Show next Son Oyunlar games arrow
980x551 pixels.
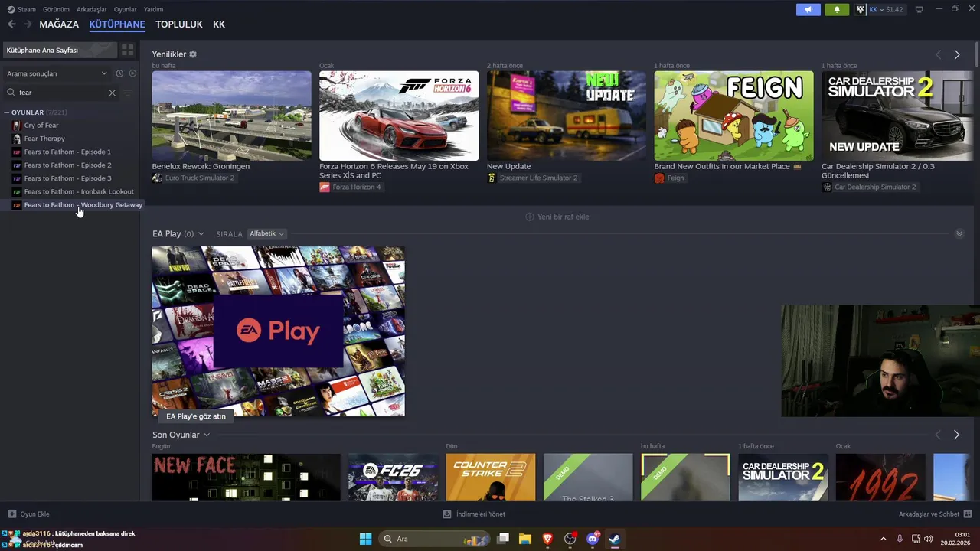point(956,435)
